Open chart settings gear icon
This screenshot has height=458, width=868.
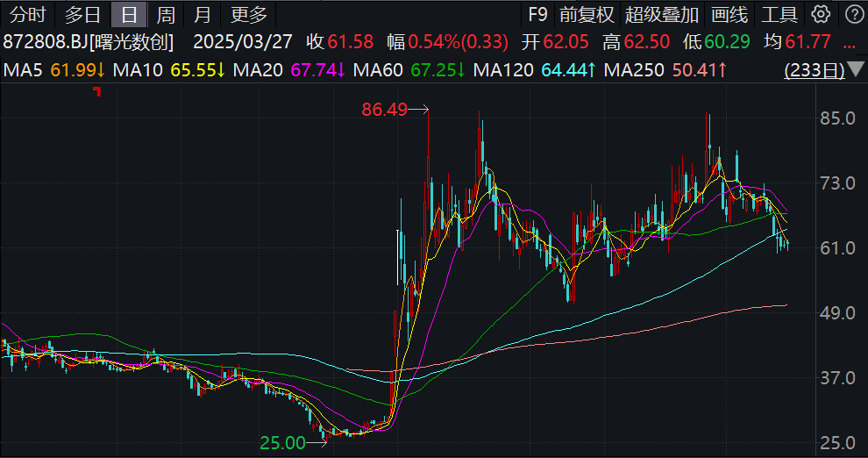821,14
